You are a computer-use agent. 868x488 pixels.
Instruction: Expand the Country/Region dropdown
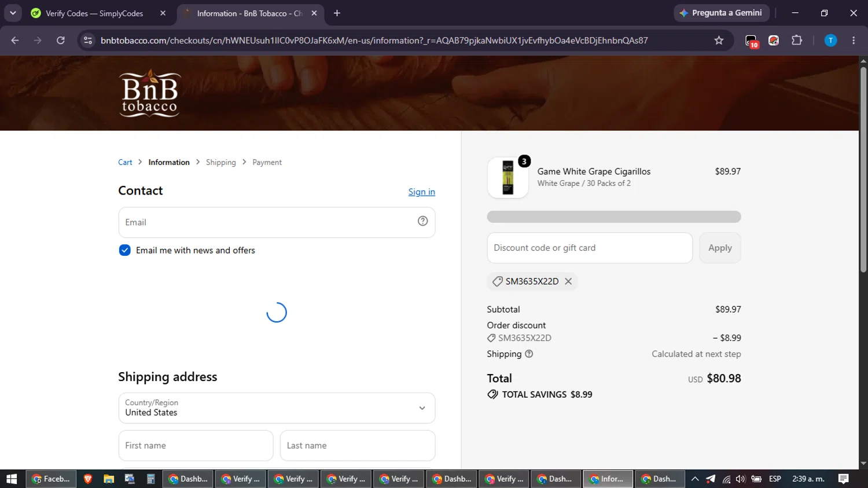click(x=277, y=408)
